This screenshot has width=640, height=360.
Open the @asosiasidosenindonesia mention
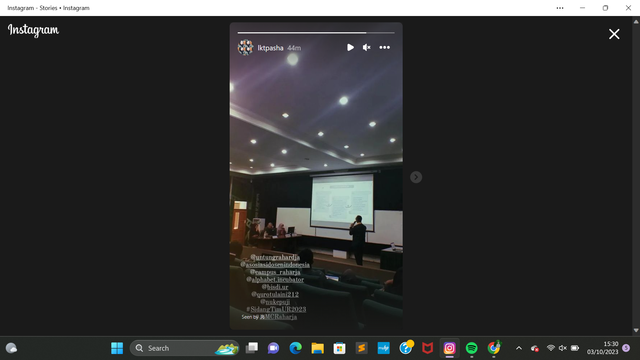point(275,264)
